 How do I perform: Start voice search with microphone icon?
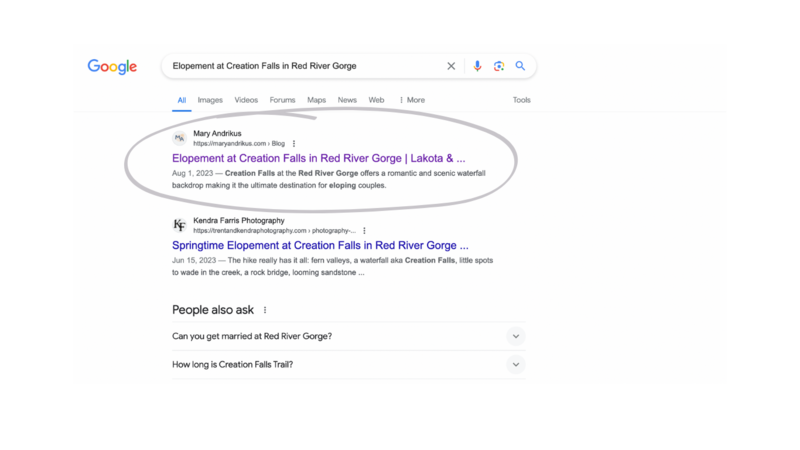click(477, 66)
